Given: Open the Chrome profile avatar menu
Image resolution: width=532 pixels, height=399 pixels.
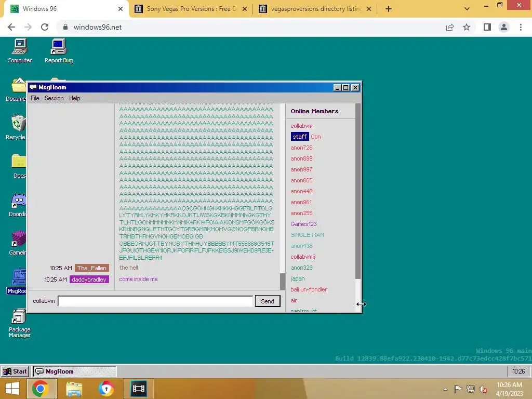Looking at the screenshot, I should [x=504, y=27].
